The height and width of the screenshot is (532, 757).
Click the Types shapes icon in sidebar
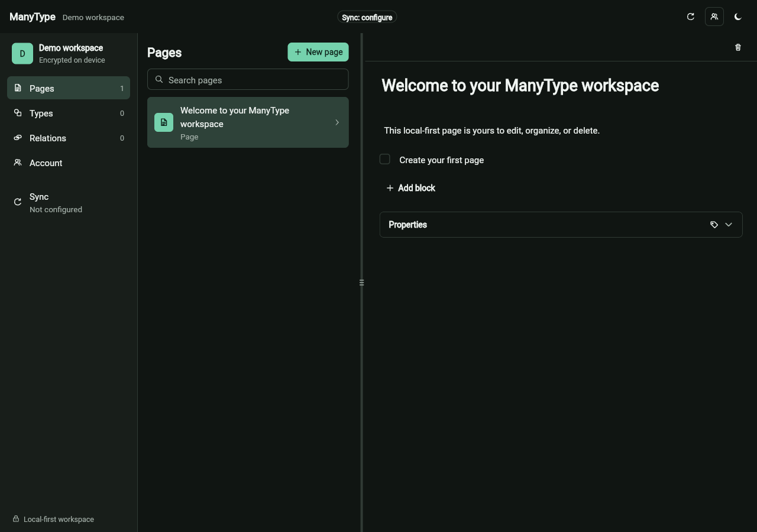[x=18, y=113]
